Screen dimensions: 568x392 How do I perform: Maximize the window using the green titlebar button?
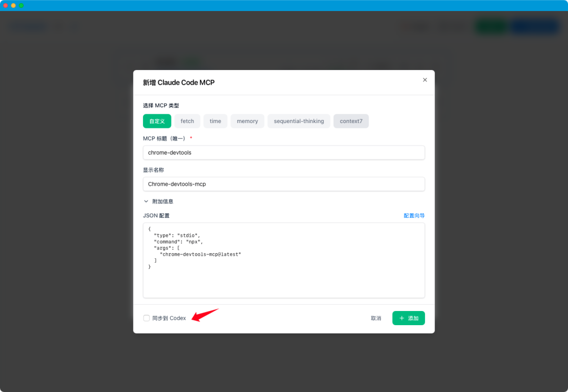coord(21,5)
